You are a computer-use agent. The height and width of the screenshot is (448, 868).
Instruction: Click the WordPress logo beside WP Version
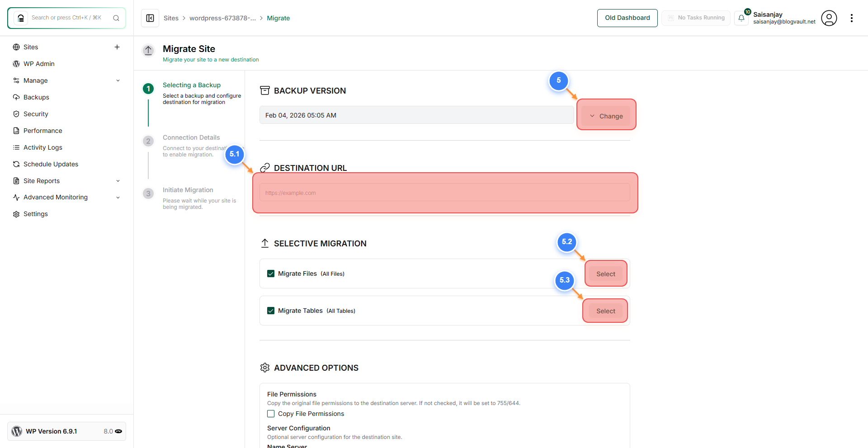17,431
